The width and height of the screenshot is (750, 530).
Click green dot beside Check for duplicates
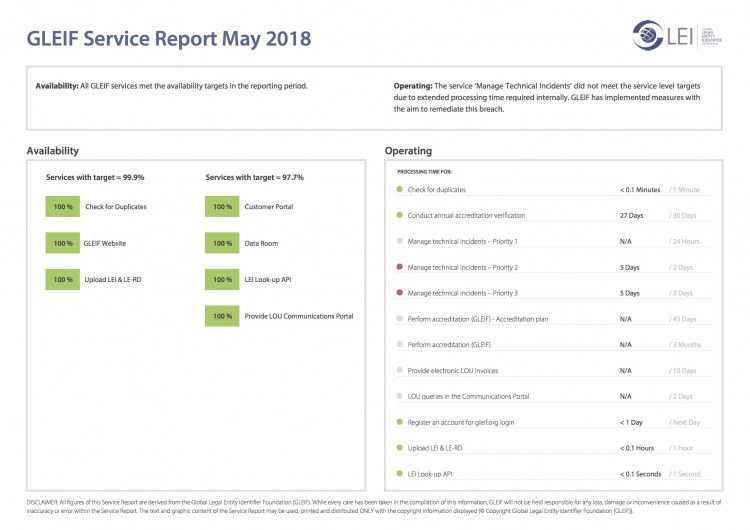coord(400,189)
